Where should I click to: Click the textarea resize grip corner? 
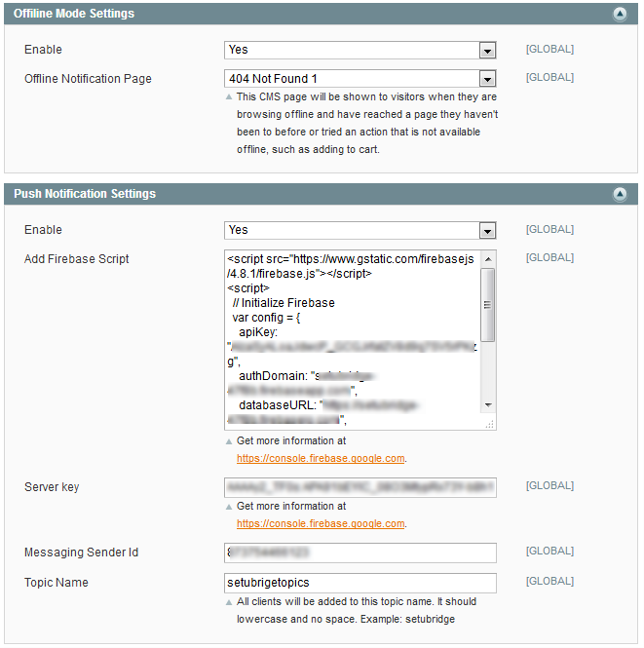pyautogui.click(x=491, y=425)
